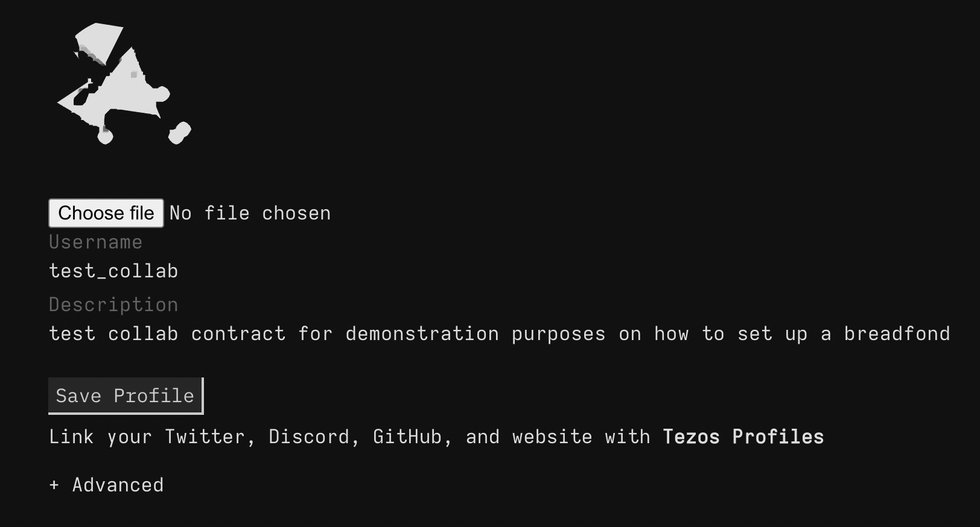Expand the Advanced section
This screenshot has height=527, width=980.
[x=106, y=485]
